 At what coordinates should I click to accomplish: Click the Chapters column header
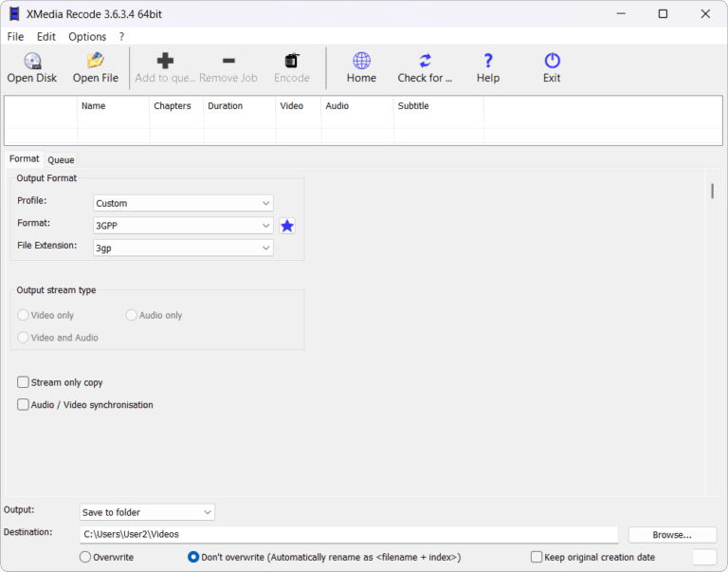[176, 106]
